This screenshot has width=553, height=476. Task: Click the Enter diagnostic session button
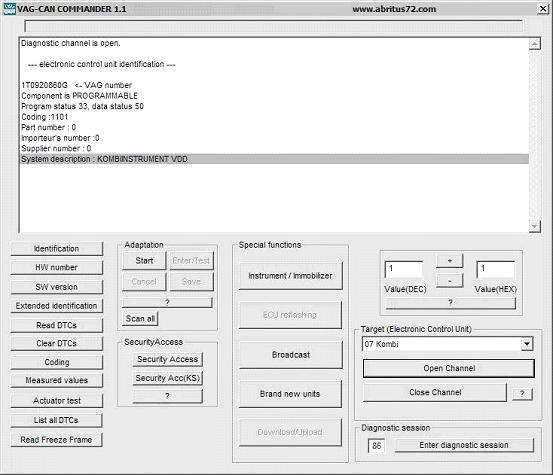tap(464, 445)
